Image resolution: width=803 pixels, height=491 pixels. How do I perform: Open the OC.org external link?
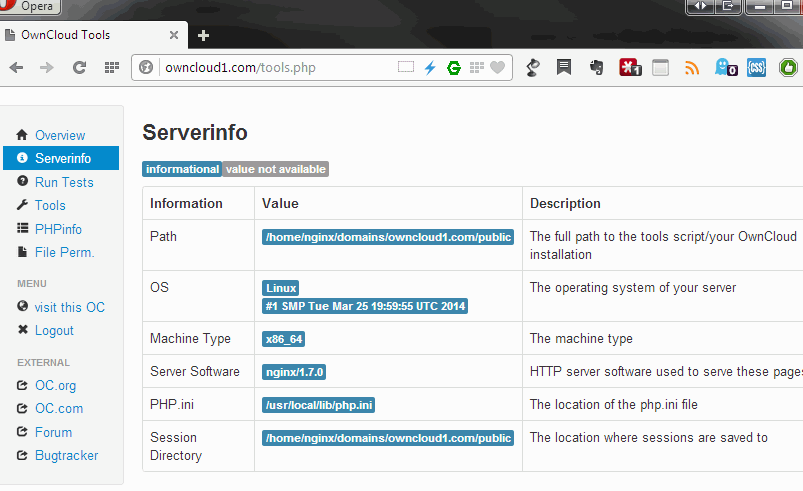55,386
